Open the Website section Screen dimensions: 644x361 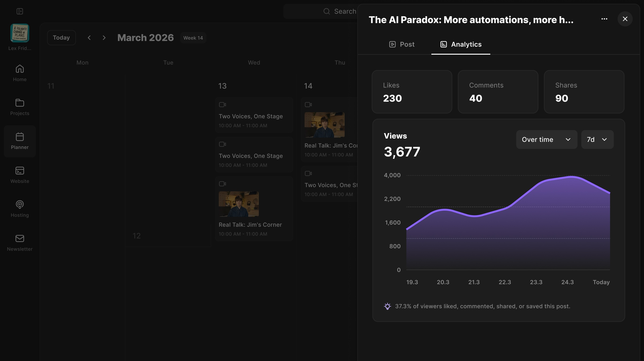click(x=20, y=175)
